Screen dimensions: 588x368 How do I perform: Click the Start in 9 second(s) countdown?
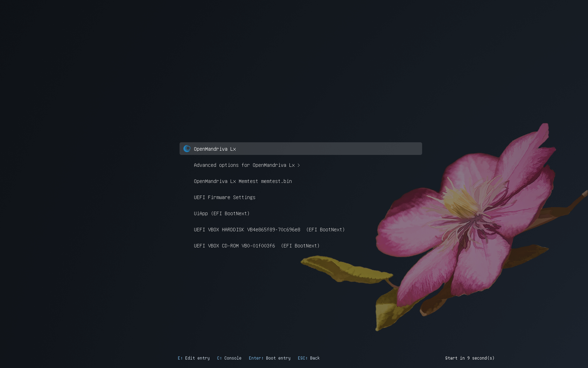[x=470, y=358]
